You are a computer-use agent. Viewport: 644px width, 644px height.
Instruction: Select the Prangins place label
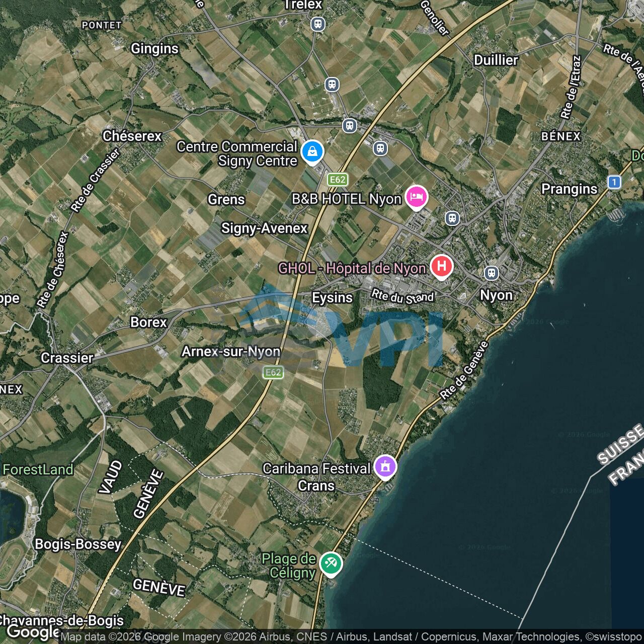pos(569,189)
